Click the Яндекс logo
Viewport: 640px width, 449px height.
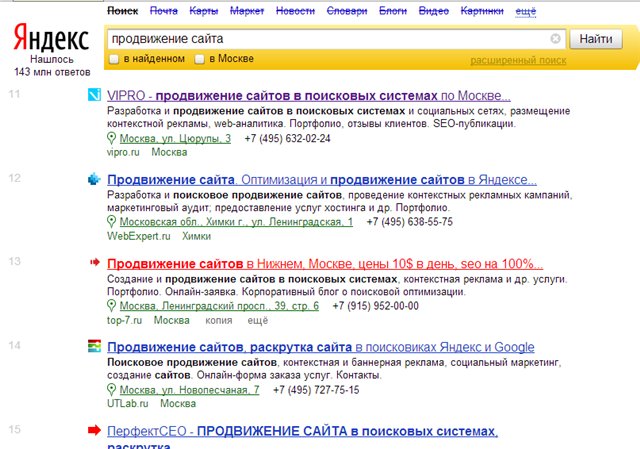(x=51, y=37)
